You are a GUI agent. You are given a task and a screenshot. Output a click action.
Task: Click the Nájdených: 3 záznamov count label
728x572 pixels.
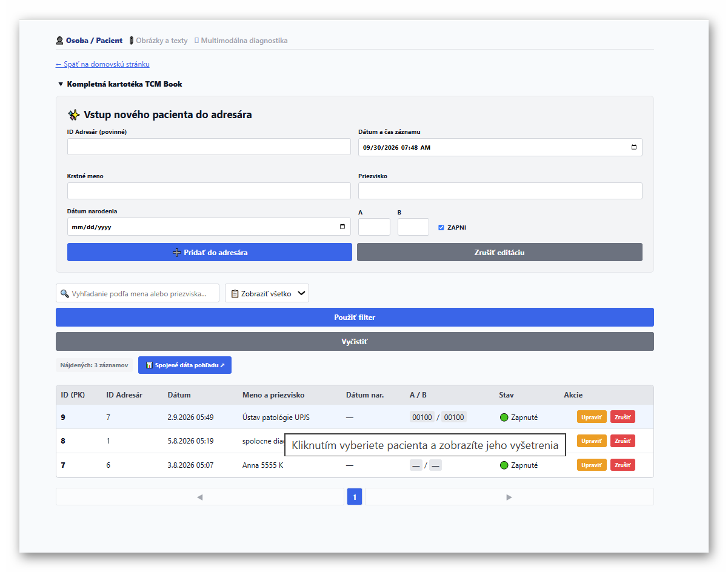[94, 365]
